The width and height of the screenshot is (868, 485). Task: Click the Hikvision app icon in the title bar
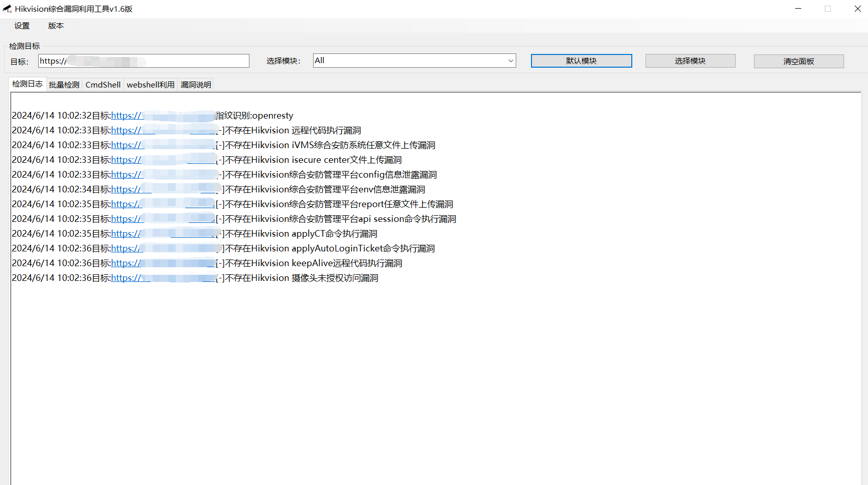[x=7, y=9]
